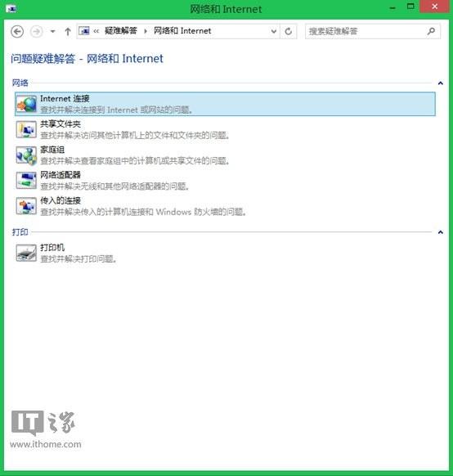Select the 打印机 item title
This screenshot has height=476, width=453.
(x=52, y=248)
